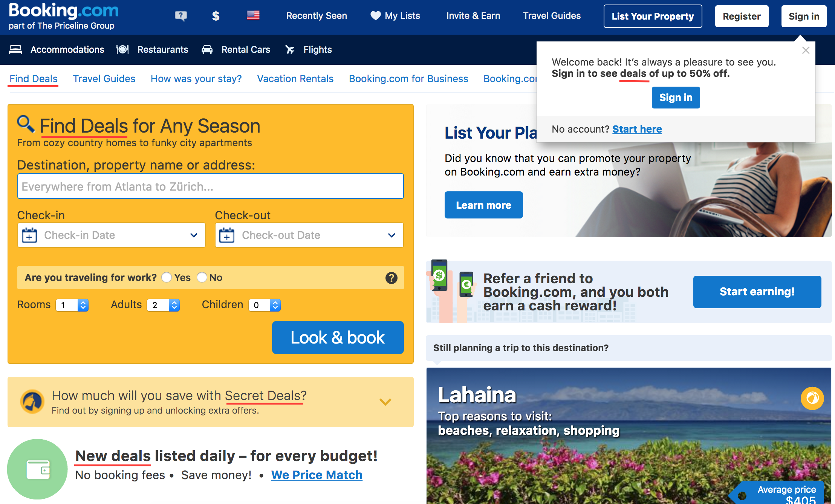Open Booking.com for Business link
The image size is (835, 504).
tap(408, 79)
